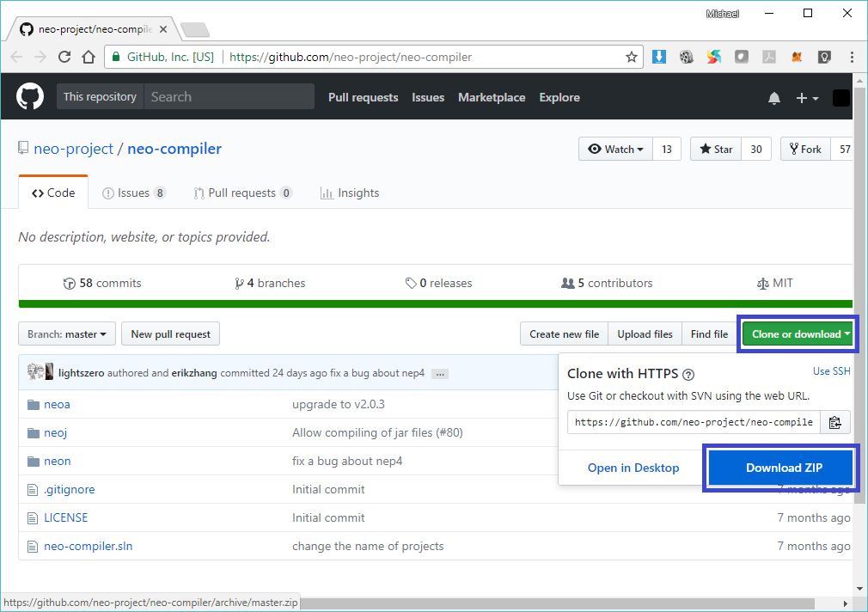Open the Branch: master dropdown
Image resolution: width=868 pixels, height=612 pixels.
[x=67, y=334]
